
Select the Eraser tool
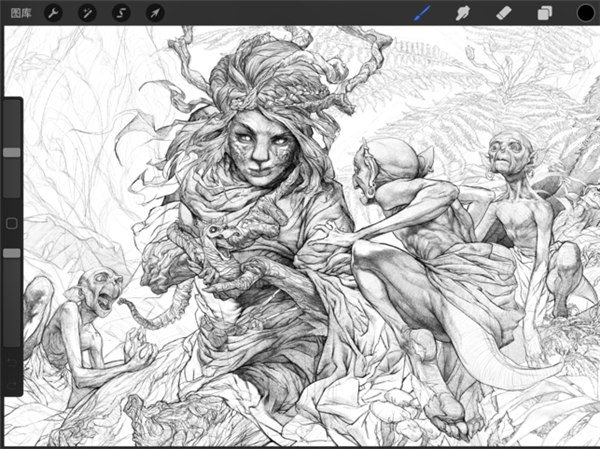(505, 13)
